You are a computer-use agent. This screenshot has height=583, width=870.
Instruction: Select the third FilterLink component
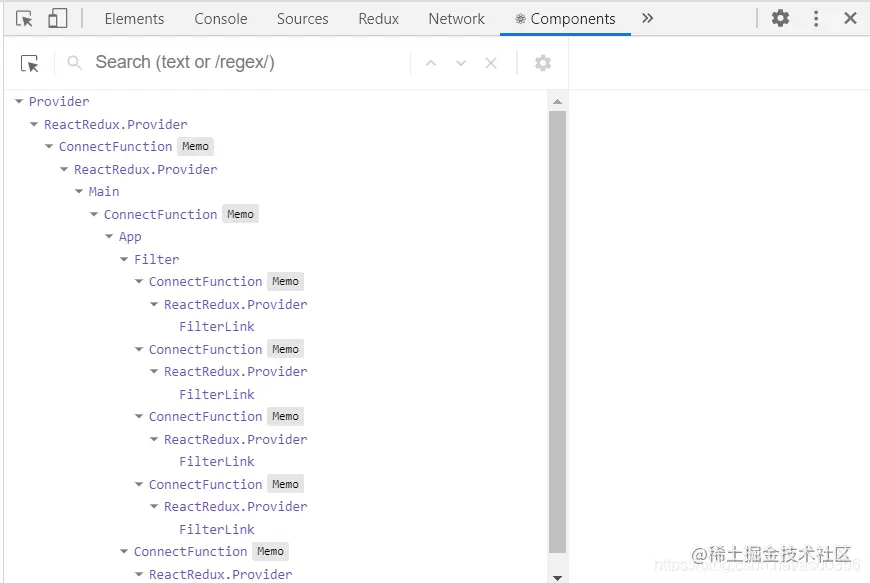[x=217, y=462]
